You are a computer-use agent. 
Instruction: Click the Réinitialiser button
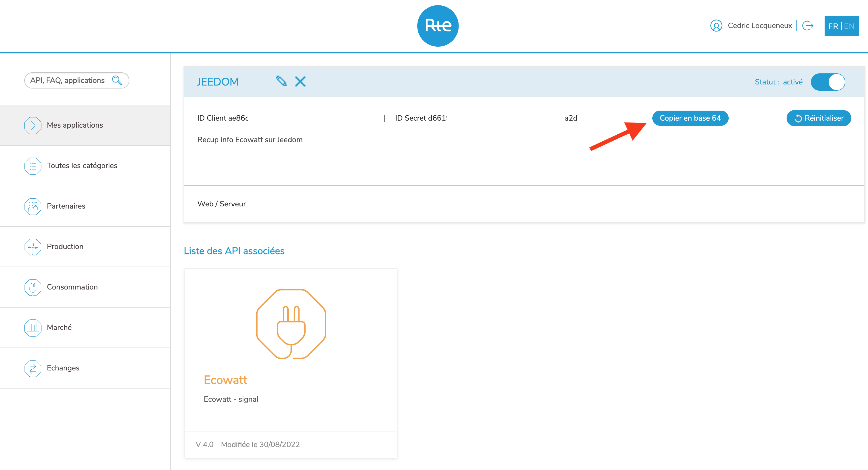818,118
